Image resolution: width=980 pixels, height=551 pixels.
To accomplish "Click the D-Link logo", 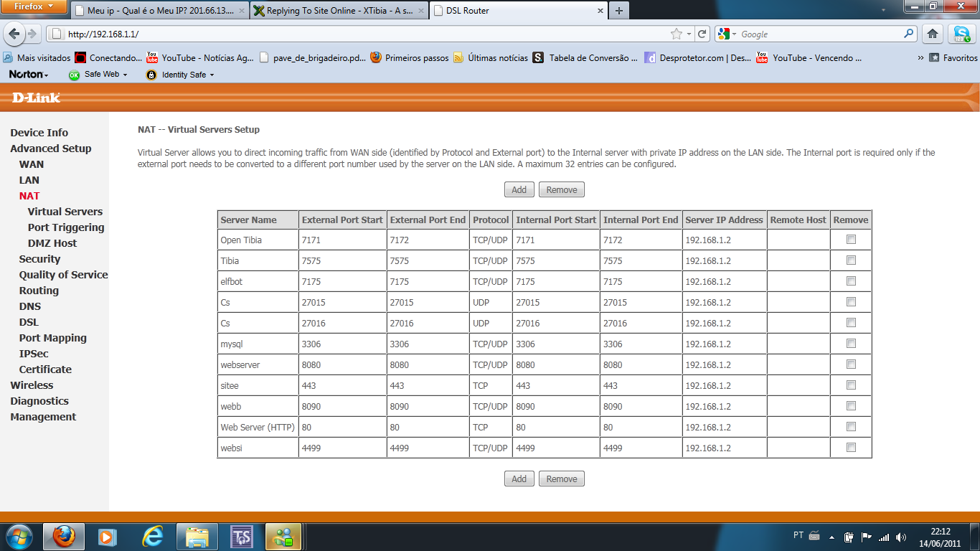I will [x=36, y=98].
